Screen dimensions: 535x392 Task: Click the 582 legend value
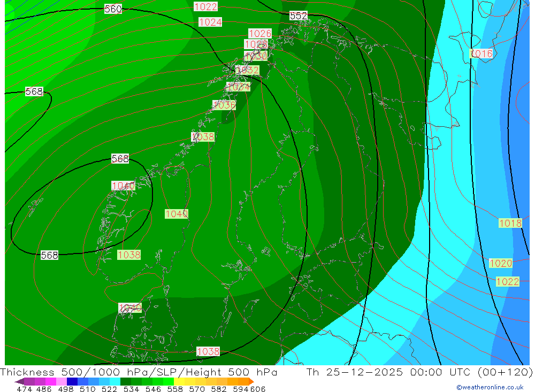click(x=218, y=389)
